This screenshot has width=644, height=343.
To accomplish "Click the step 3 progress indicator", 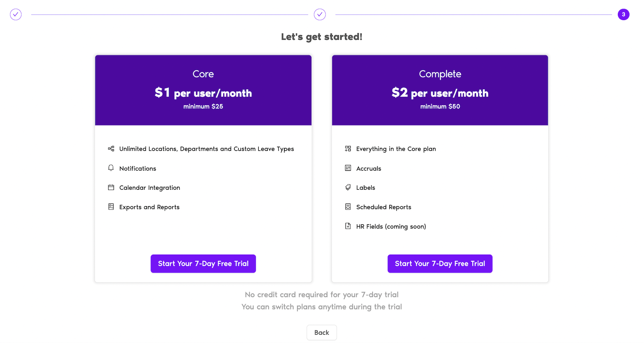I will coord(623,15).
